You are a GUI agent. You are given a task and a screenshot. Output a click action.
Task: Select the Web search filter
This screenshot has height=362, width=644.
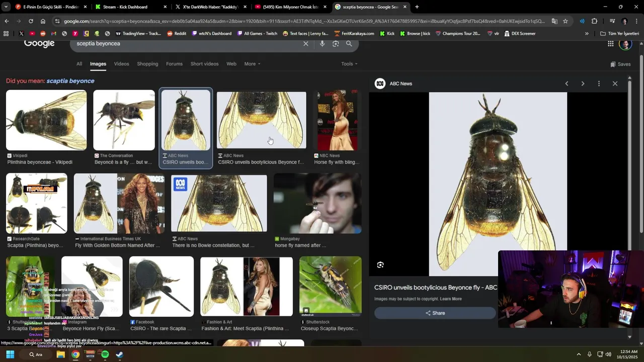point(231,64)
